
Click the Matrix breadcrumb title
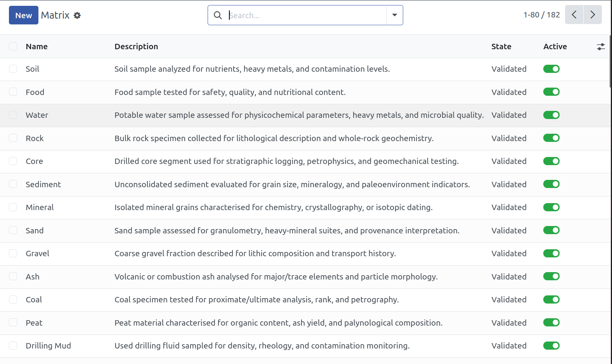55,15
